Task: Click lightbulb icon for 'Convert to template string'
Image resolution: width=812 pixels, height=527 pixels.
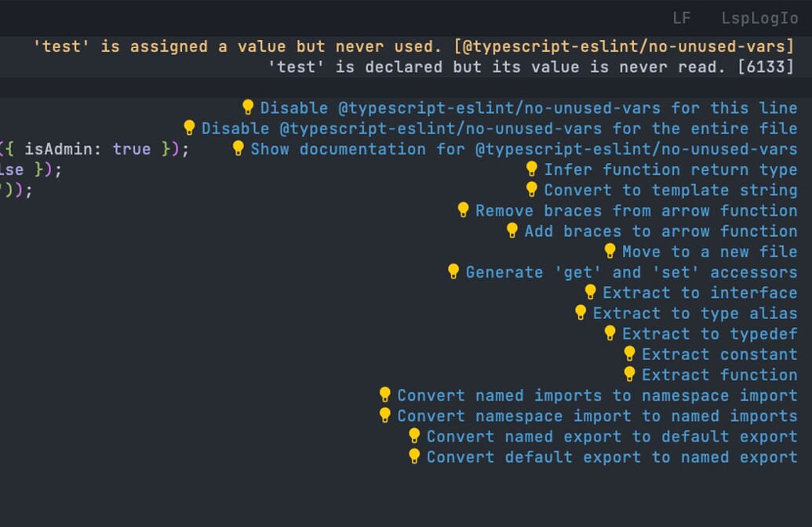Action: coord(532,190)
